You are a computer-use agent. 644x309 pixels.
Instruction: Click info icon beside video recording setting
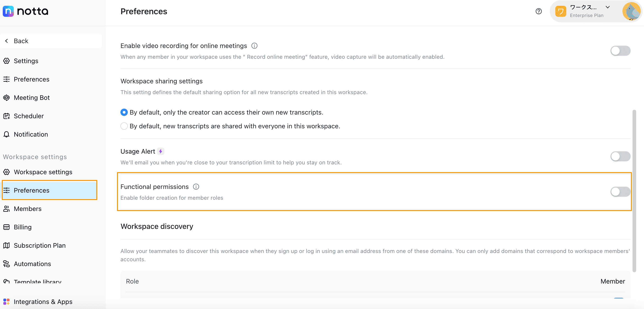pyautogui.click(x=254, y=46)
